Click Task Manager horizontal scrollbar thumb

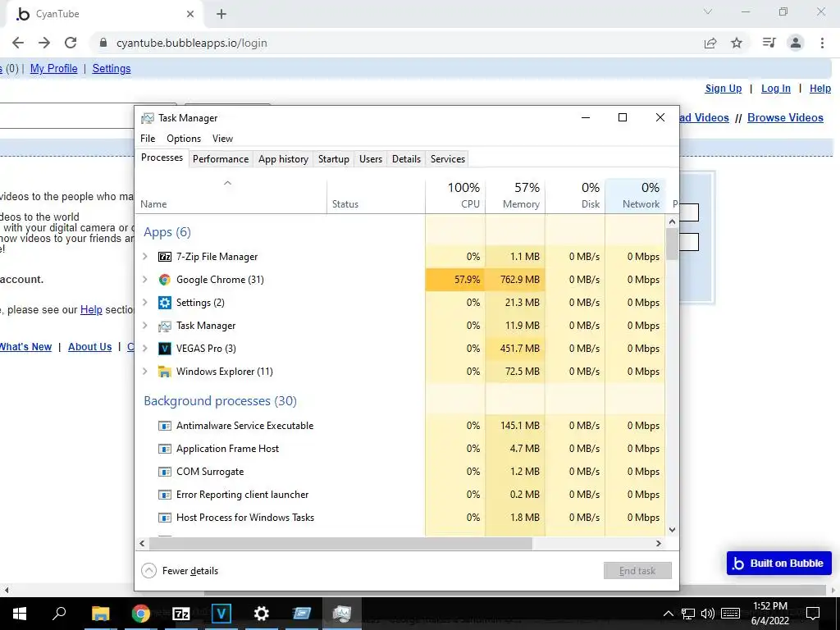pyautogui.click(x=340, y=543)
